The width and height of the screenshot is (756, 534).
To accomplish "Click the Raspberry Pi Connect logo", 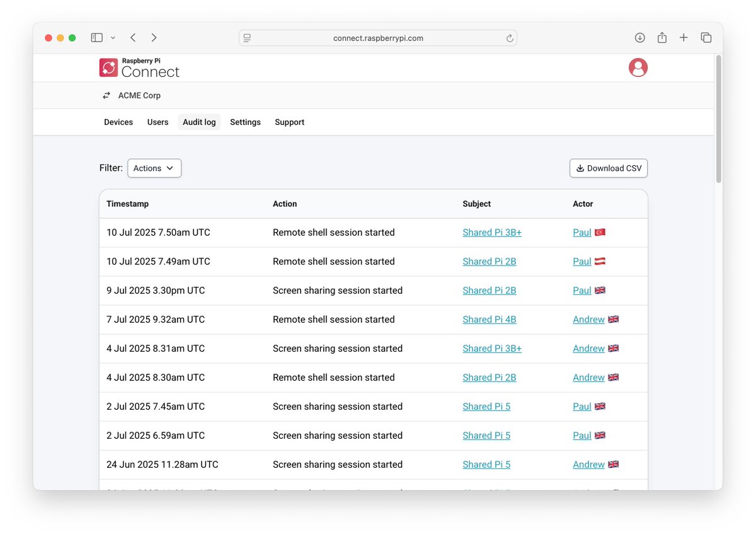I will pyautogui.click(x=139, y=67).
